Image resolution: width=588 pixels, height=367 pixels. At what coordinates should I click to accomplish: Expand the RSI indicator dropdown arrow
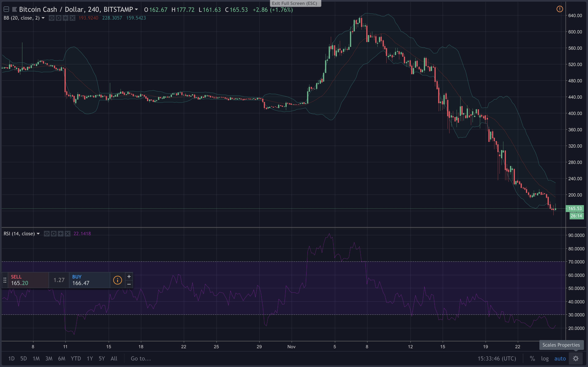click(x=38, y=233)
